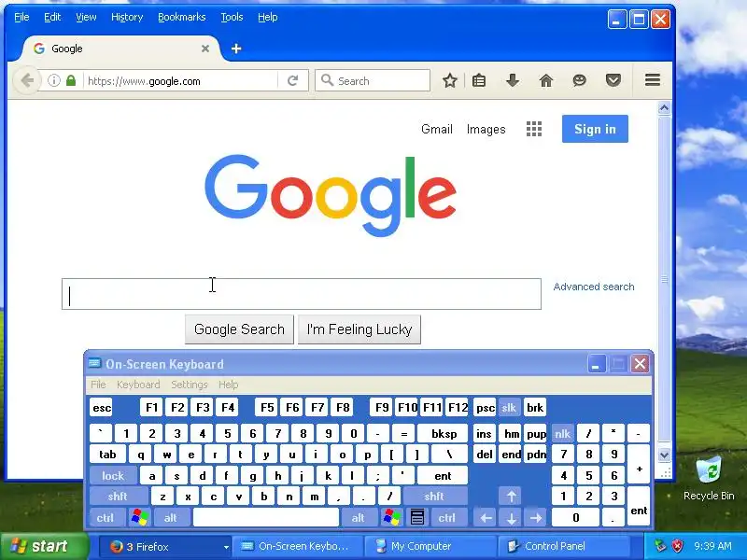747x560 pixels.
Task: Click scroll up arrow on page scrollbar
Action: [665, 108]
